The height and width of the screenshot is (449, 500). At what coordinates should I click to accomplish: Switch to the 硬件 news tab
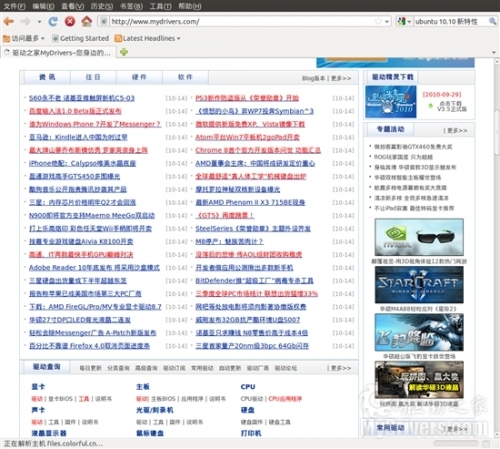(x=139, y=77)
